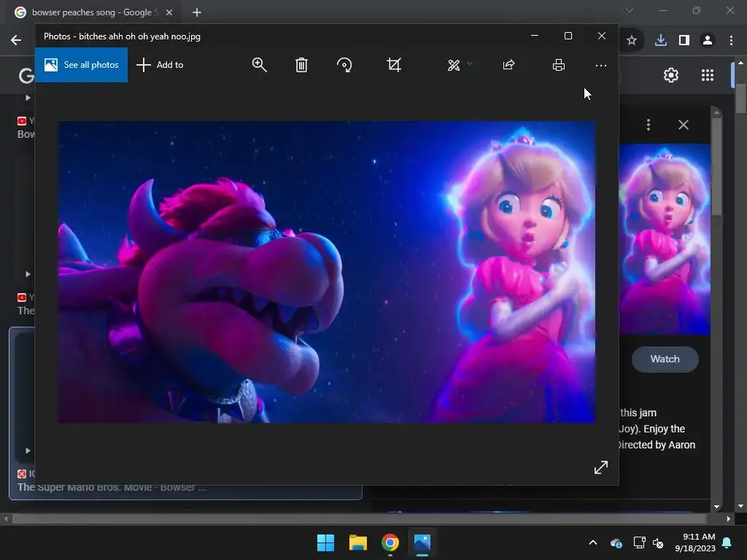
Task: Print the photo with the printer icon
Action: (558, 65)
